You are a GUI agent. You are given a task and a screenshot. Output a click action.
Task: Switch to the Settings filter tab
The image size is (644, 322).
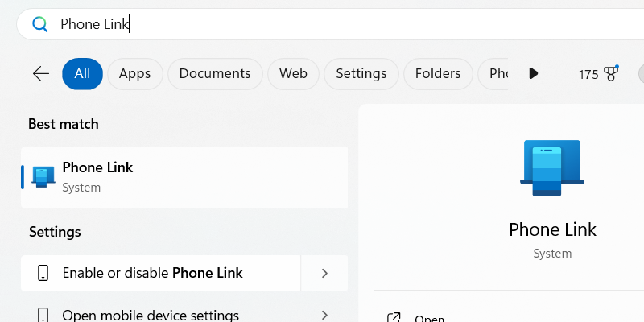[361, 74]
